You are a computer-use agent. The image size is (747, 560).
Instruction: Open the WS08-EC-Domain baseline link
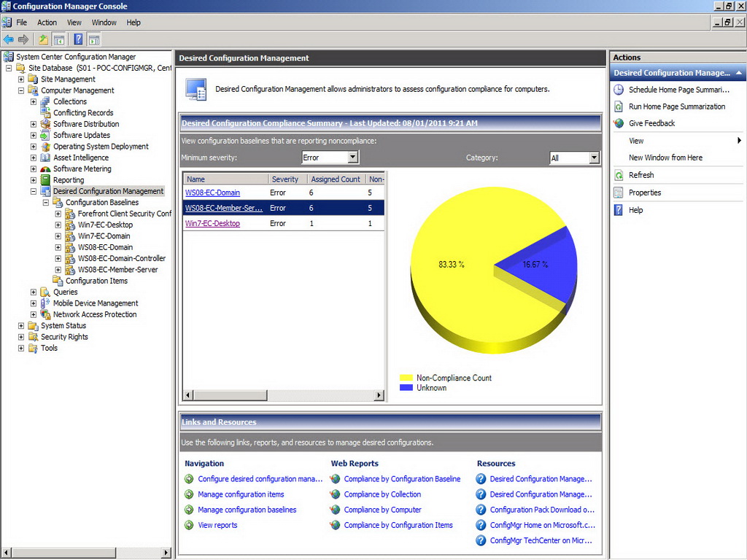(x=212, y=192)
